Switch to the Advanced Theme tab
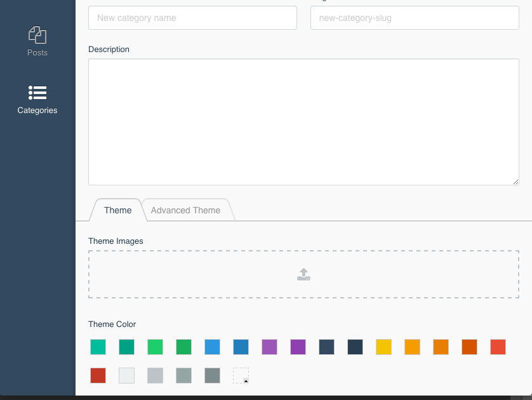The image size is (532, 400). (185, 210)
